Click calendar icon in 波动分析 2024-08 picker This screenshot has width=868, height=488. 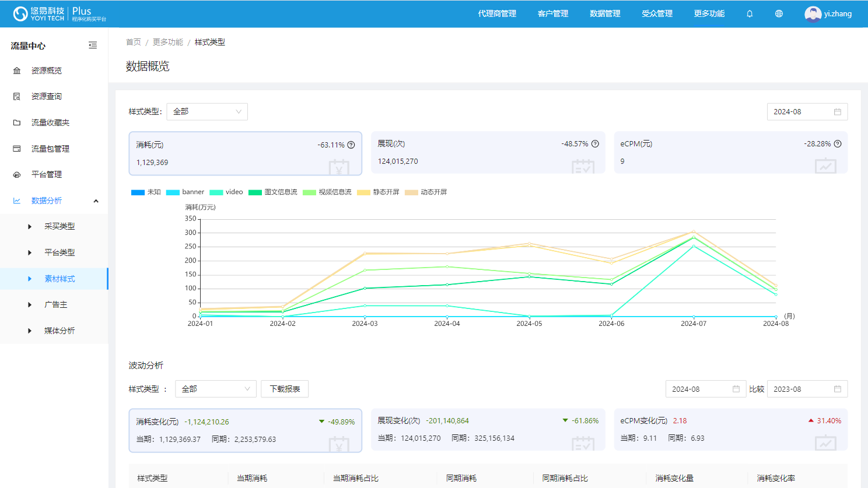click(x=736, y=389)
